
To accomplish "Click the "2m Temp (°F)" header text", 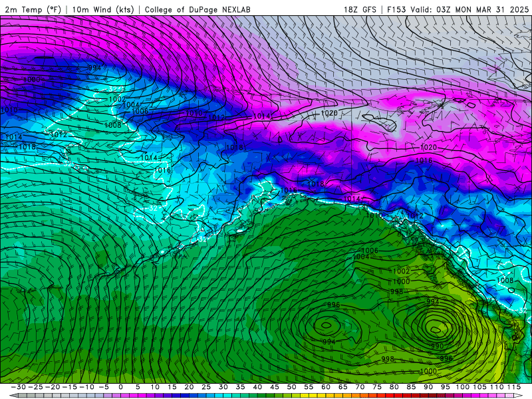I will point(33,9).
